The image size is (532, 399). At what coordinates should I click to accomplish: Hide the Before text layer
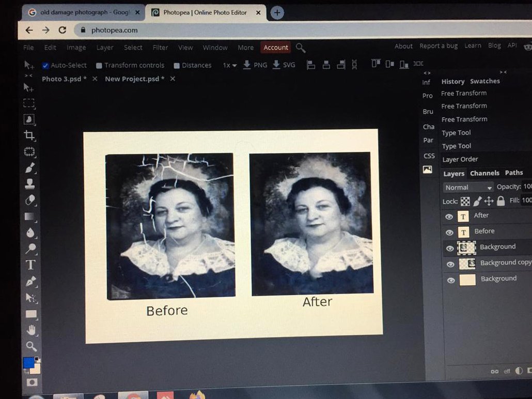click(x=449, y=233)
